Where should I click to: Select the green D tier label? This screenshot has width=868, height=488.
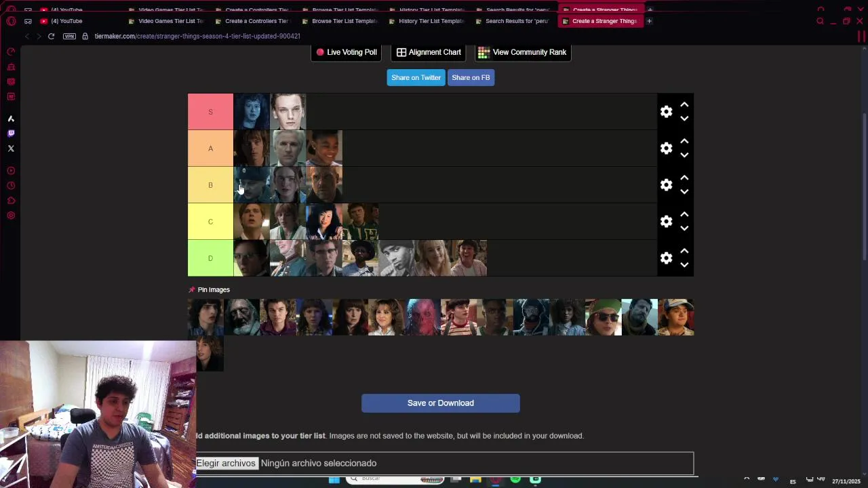(210, 258)
